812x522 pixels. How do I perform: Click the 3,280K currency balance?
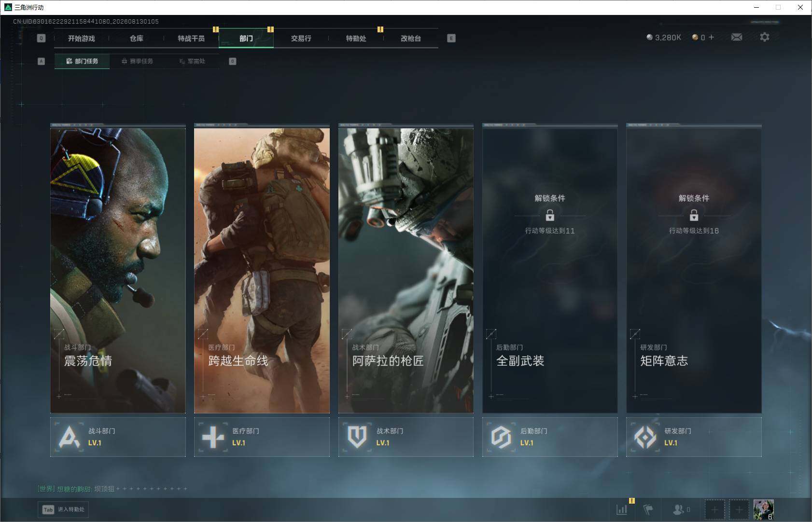[664, 37]
